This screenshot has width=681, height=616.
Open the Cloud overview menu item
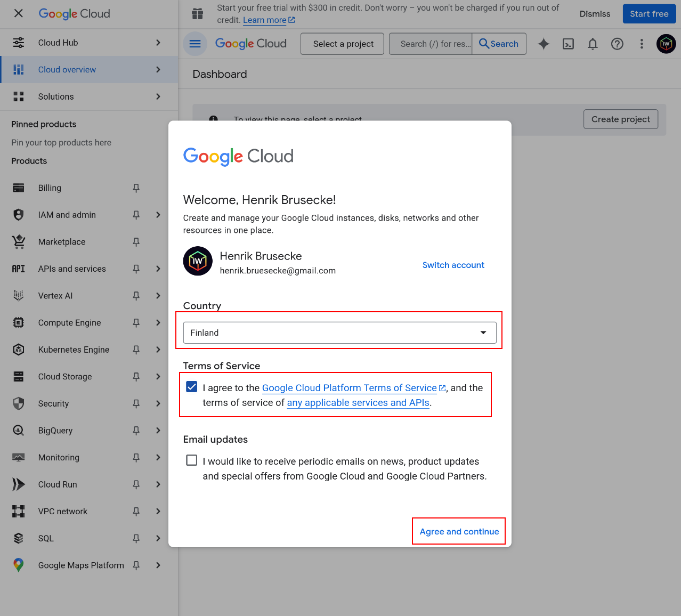click(67, 69)
